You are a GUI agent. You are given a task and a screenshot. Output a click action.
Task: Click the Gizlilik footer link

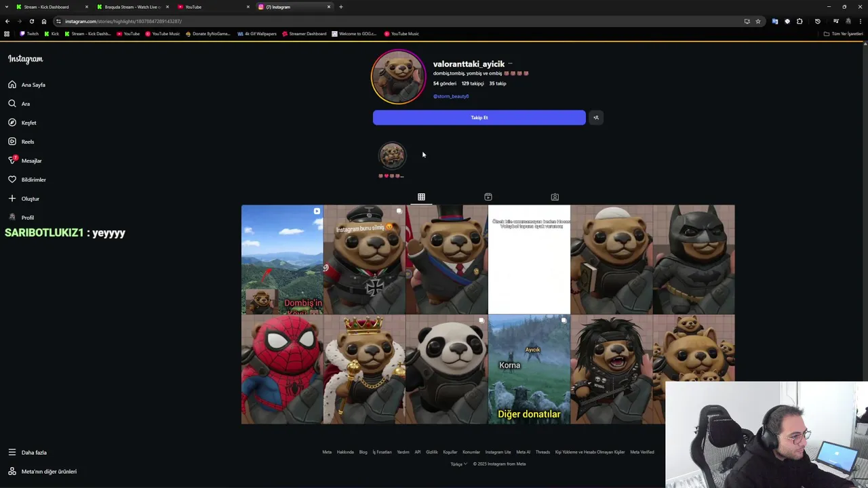pos(432,452)
